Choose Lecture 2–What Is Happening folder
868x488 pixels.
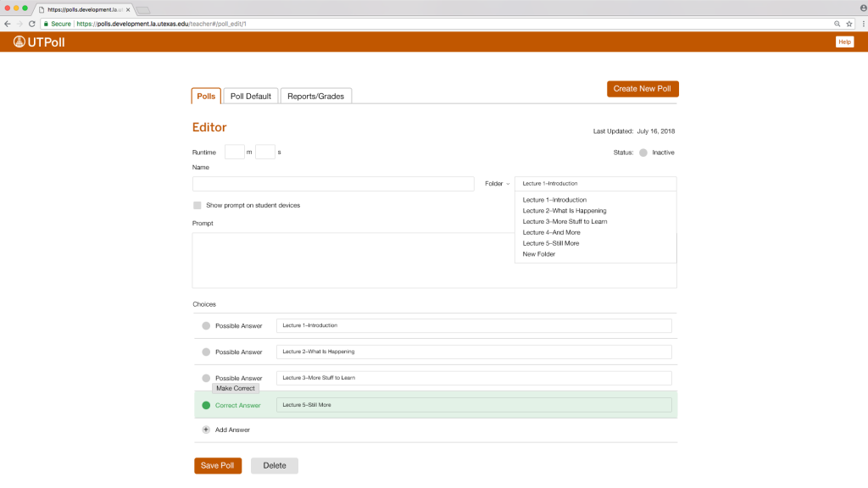(565, 211)
